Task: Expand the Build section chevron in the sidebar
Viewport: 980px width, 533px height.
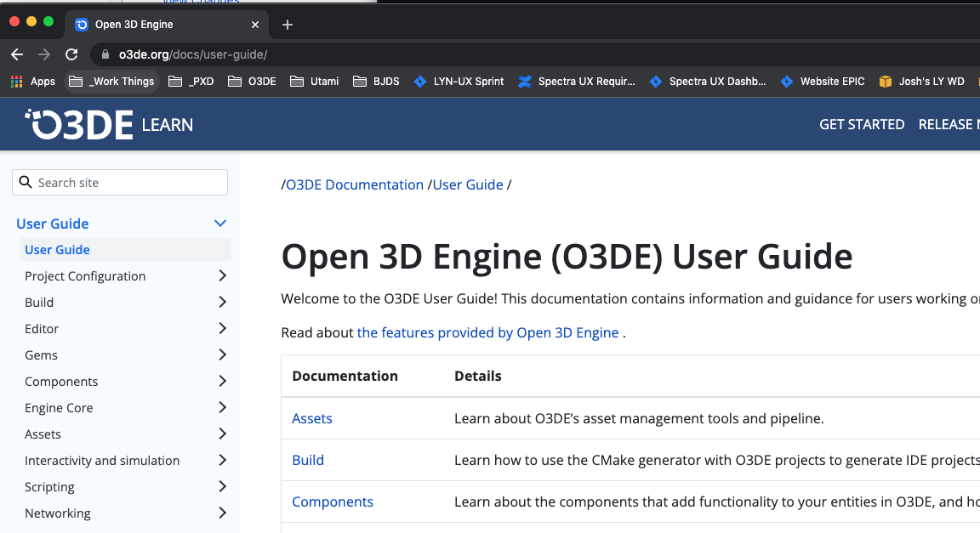Action: coord(223,302)
